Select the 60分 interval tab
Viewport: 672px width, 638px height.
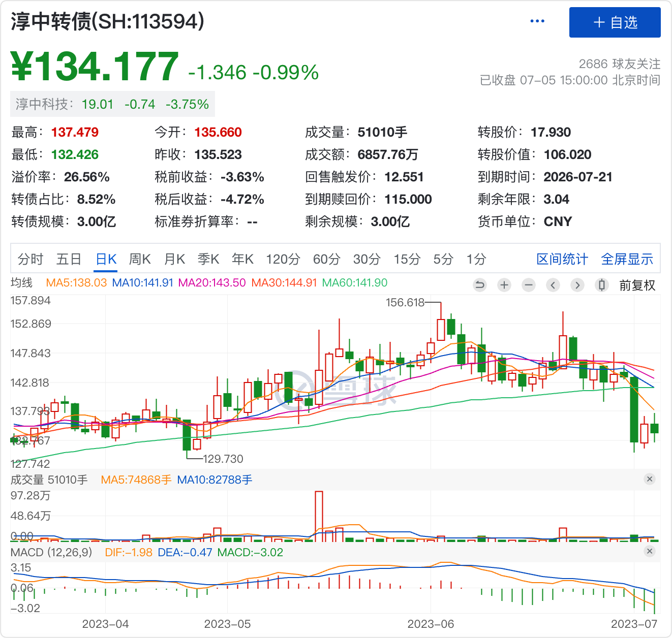pos(326,259)
